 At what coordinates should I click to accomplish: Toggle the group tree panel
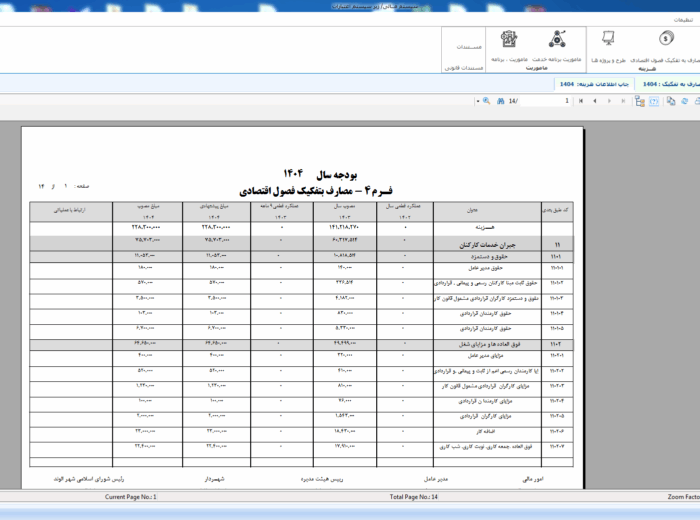(x=640, y=101)
